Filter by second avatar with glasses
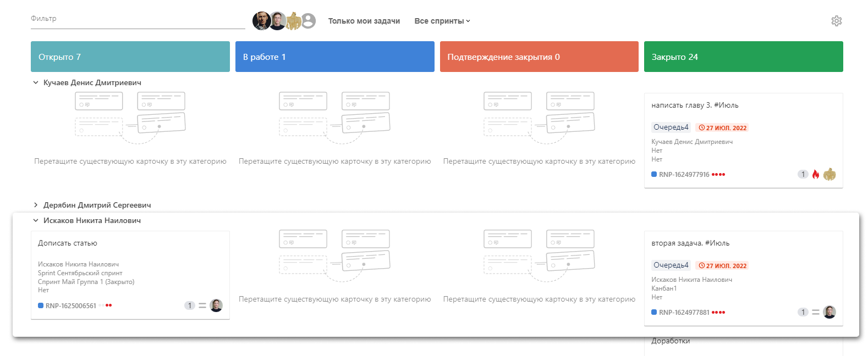 277,21
